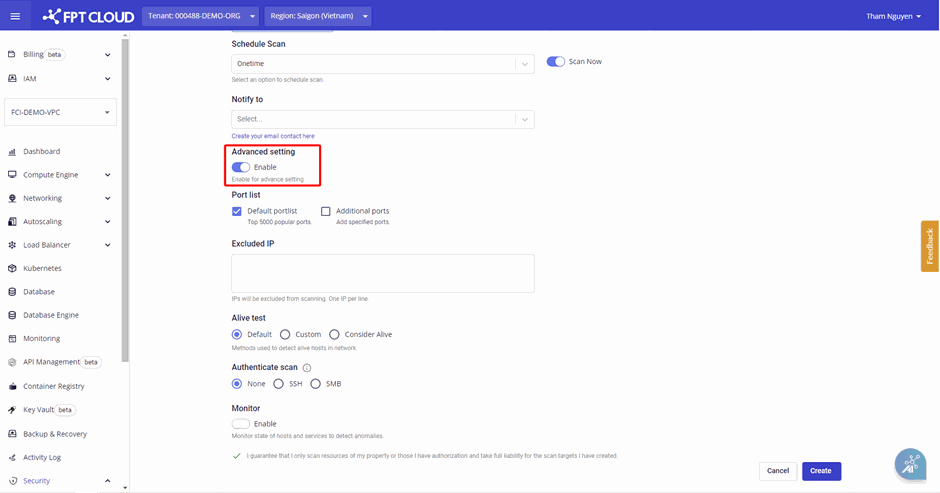Toggle the Advanced setting Enable switch

tap(240, 167)
